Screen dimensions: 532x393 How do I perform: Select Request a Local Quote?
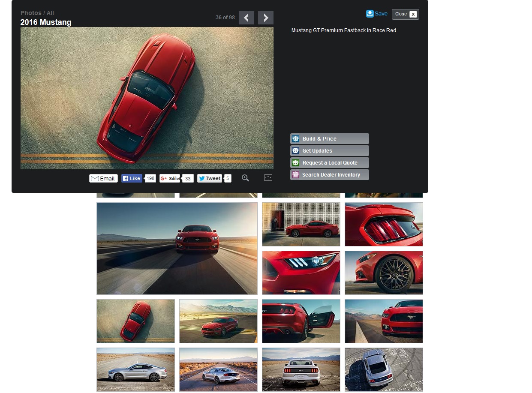pos(329,163)
